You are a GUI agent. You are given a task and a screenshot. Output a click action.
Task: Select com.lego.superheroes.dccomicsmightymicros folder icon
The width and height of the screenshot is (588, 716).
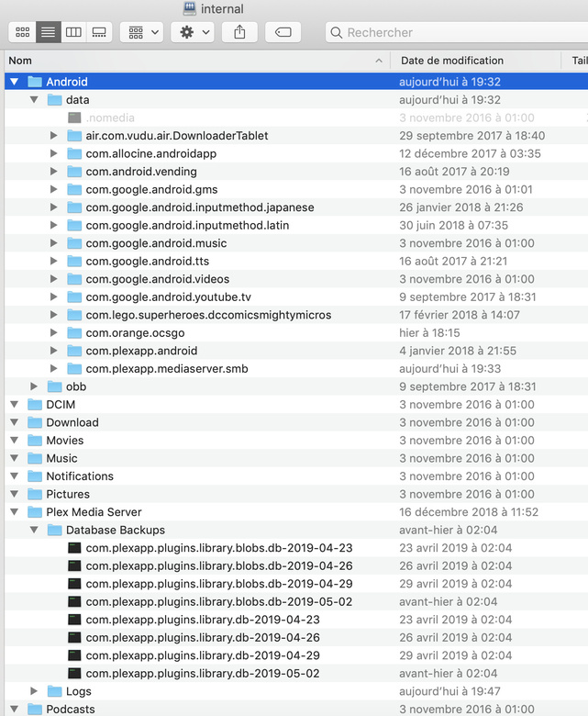pos(74,315)
